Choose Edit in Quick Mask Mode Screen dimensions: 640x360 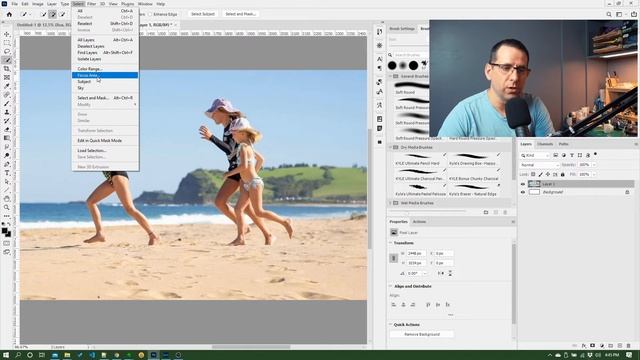click(105, 140)
